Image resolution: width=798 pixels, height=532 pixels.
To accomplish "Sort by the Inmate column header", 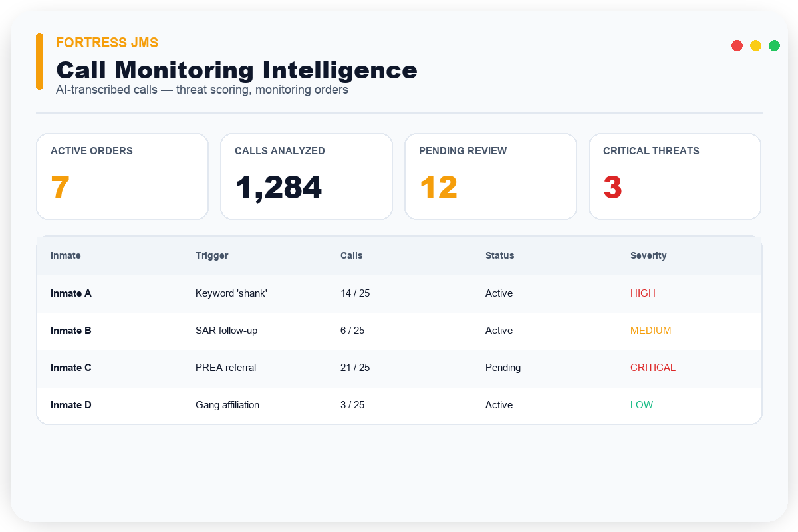I will click(65, 255).
